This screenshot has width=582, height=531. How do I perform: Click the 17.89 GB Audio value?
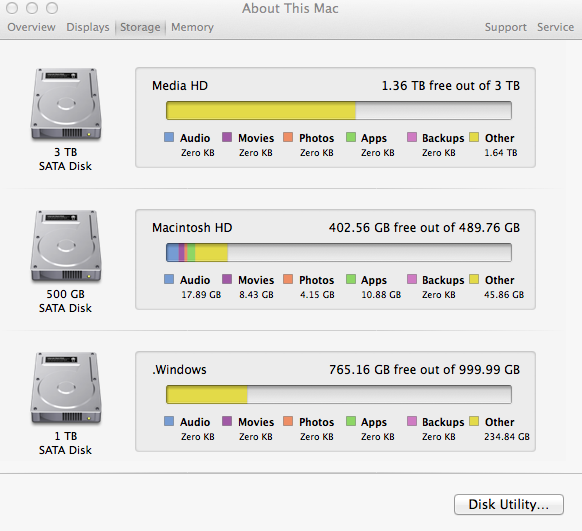click(201, 295)
